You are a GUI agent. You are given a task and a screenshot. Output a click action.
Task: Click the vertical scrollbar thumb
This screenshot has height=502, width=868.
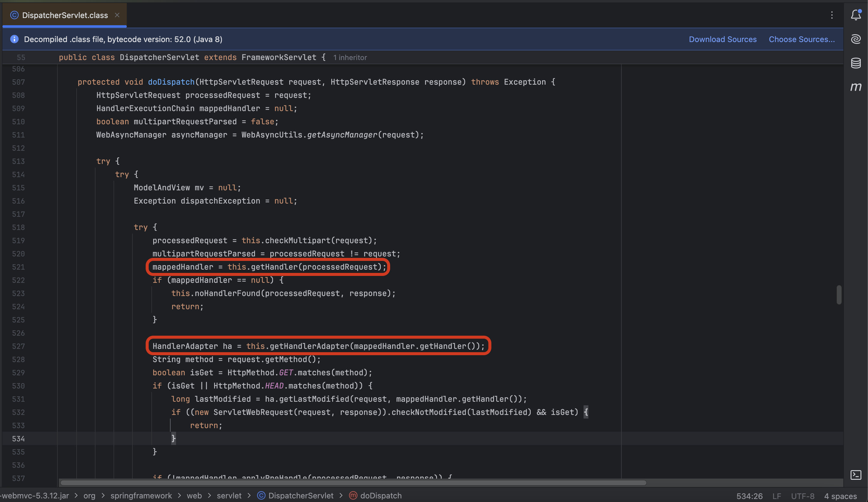(x=839, y=295)
